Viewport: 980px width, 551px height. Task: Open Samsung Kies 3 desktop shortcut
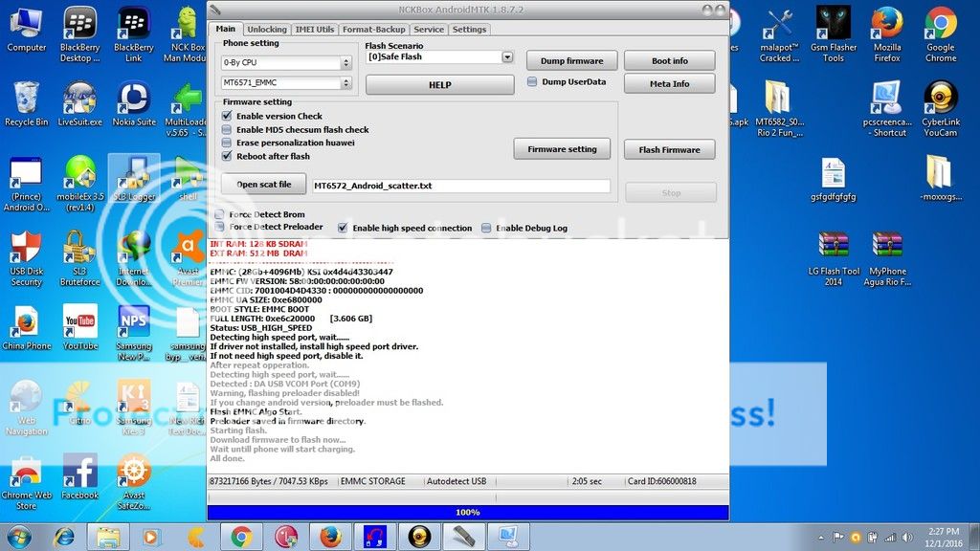click(x=133, y=398)
